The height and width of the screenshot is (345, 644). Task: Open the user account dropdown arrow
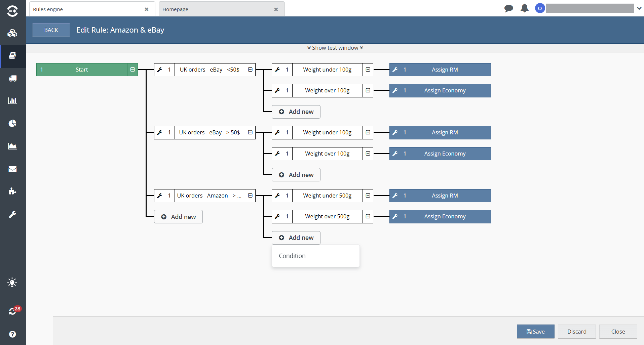[x=639, y=8]
